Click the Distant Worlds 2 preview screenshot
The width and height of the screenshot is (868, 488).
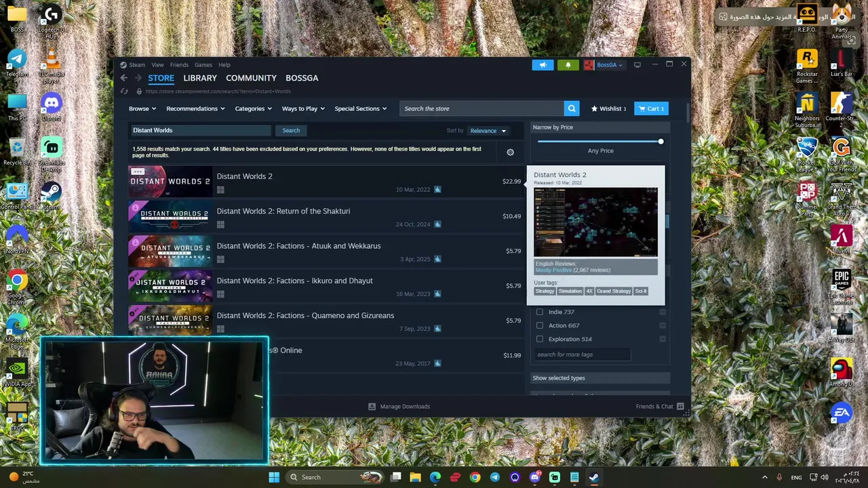(595, 222)
